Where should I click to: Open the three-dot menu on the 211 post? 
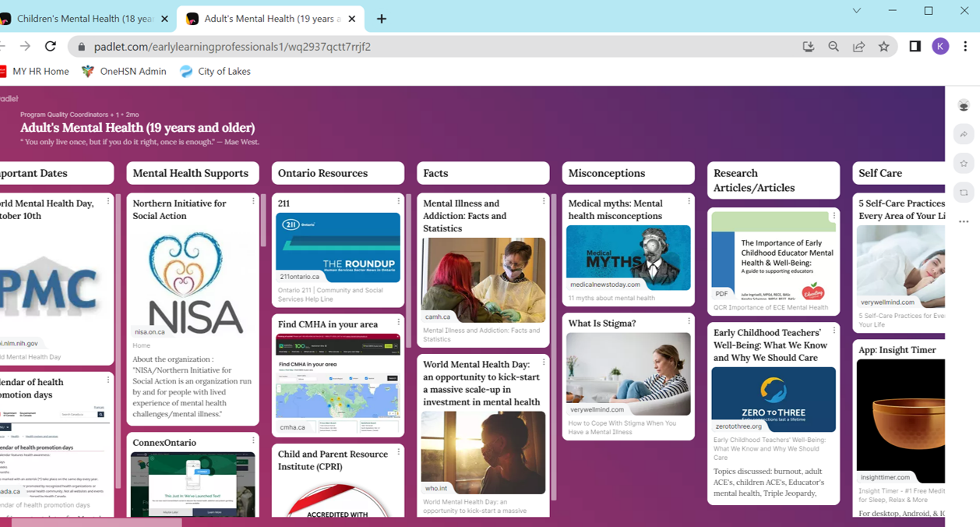(398, 201)
